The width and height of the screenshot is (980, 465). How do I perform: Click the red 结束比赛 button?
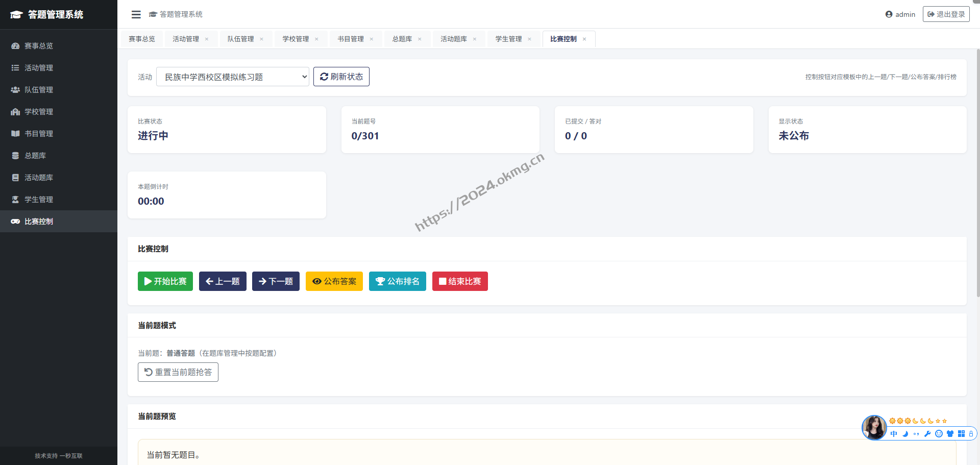pos(460,281)
